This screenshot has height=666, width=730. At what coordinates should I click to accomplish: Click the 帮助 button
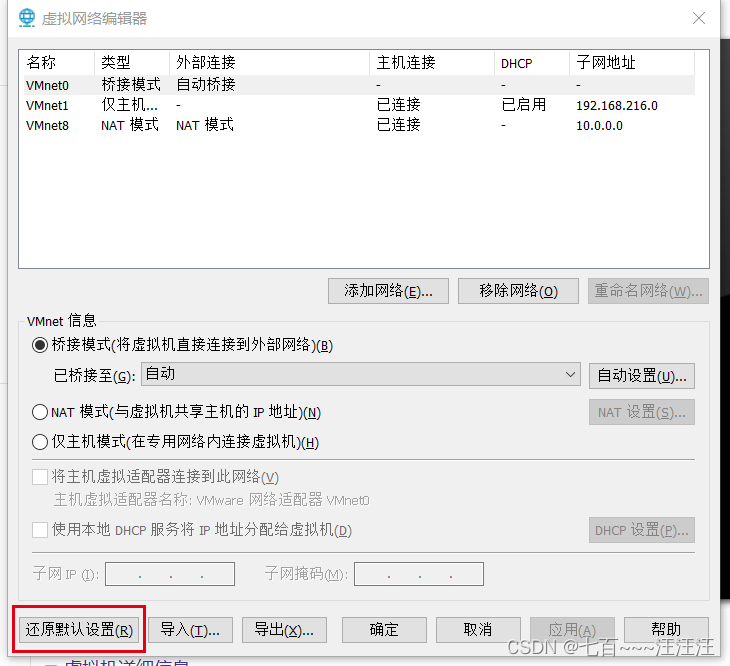click(x=666, y=630)
